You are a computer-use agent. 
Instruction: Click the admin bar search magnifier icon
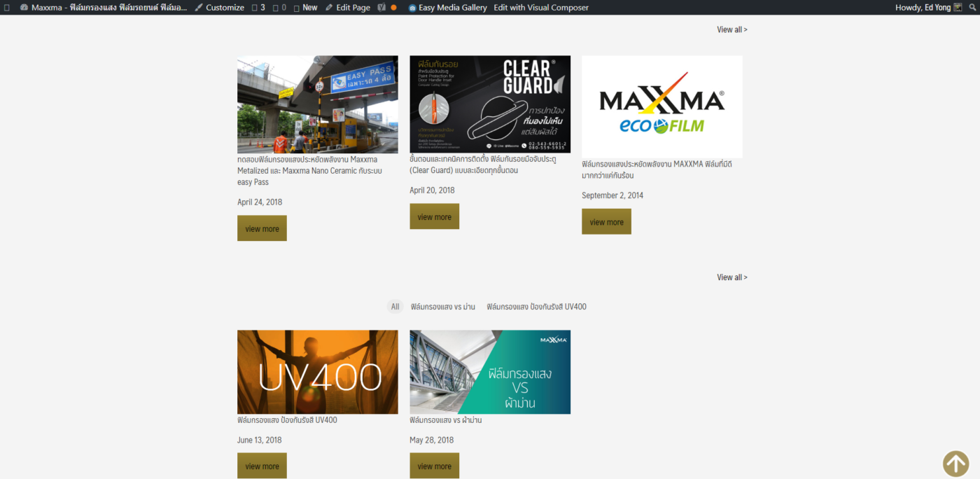(972, 8)
